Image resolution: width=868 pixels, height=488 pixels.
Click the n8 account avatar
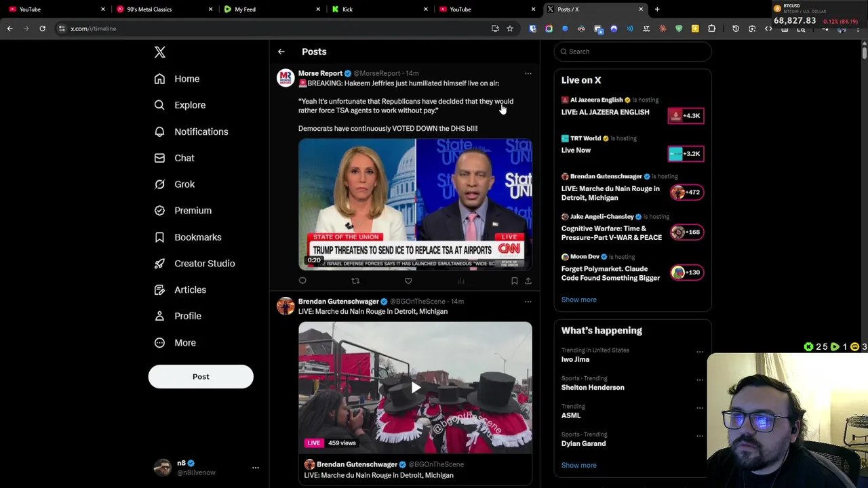pyautogui.click(x=162, y=468)
